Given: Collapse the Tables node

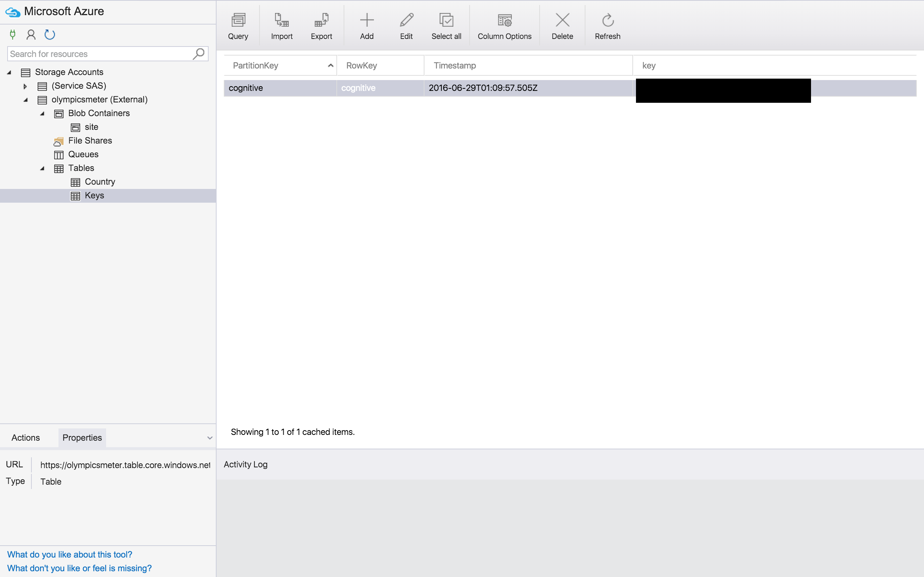Looking at the screenshot, I should tap(42, 168).
